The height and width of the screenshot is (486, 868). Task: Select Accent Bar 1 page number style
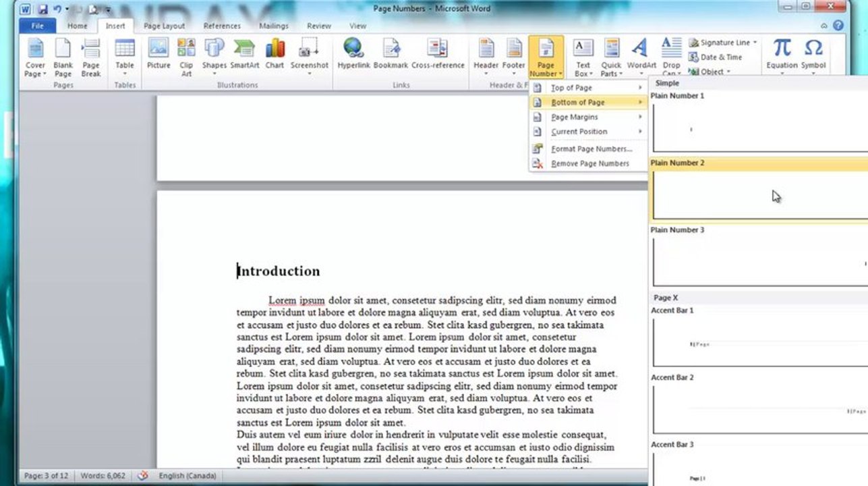coord(759,337)
